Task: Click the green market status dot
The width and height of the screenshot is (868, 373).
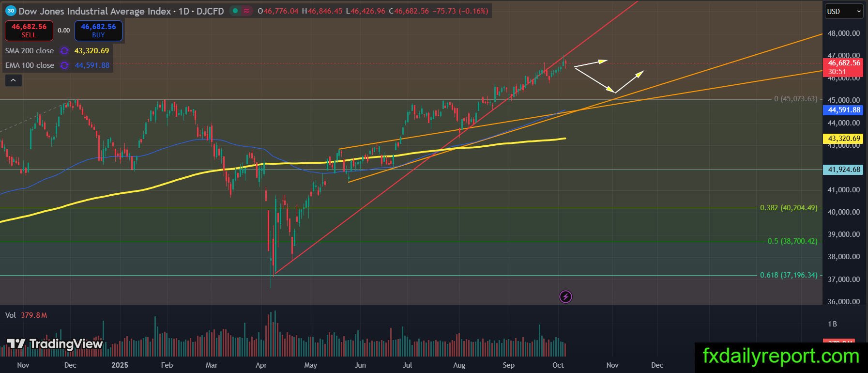Action: [x=235, y=11]
